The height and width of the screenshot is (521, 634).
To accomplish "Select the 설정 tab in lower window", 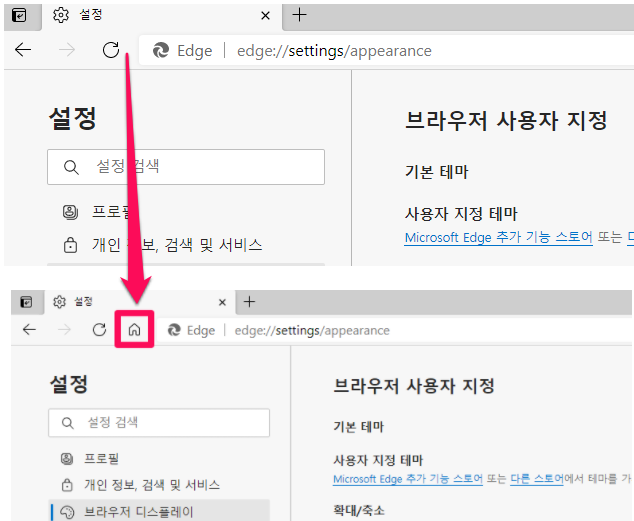I will [x=139, y=302].
